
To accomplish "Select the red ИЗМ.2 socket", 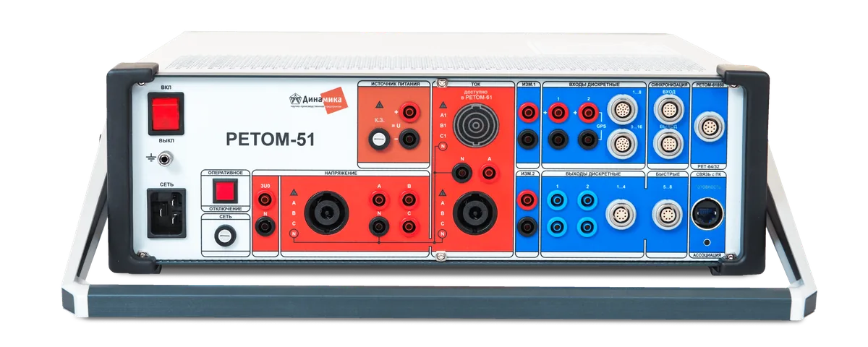I will [x=528, y=200].
